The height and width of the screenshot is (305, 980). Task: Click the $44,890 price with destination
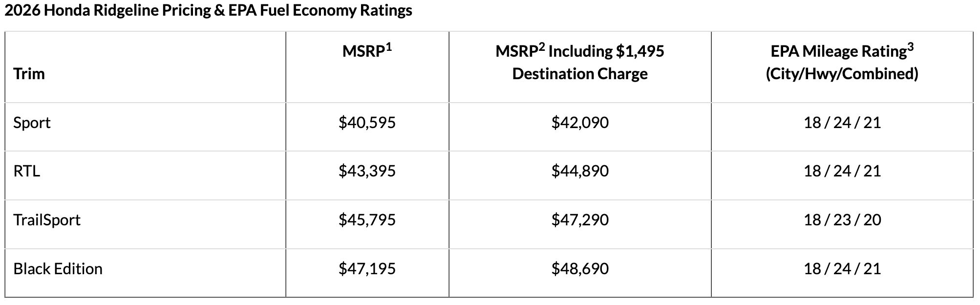click(x=580, y=171)
